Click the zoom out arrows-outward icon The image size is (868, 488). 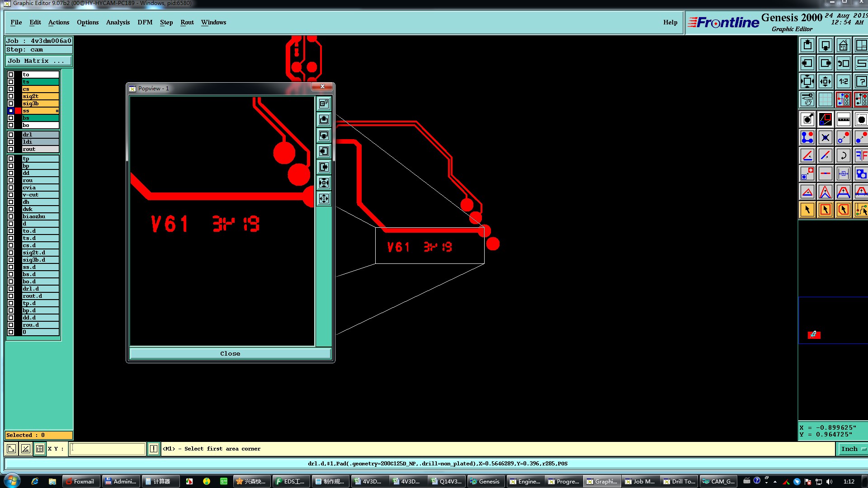coord(826,81)
